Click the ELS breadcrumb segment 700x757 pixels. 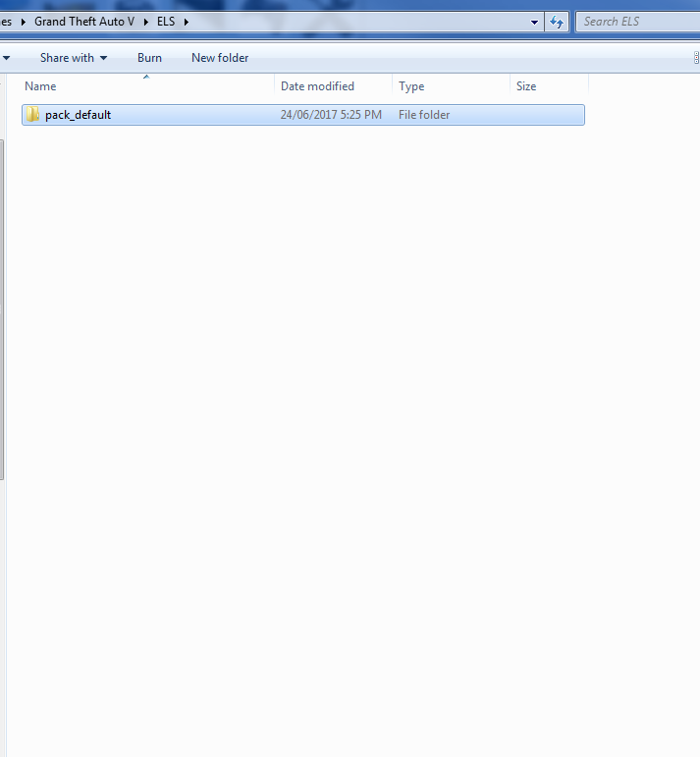tap(166, 22)
